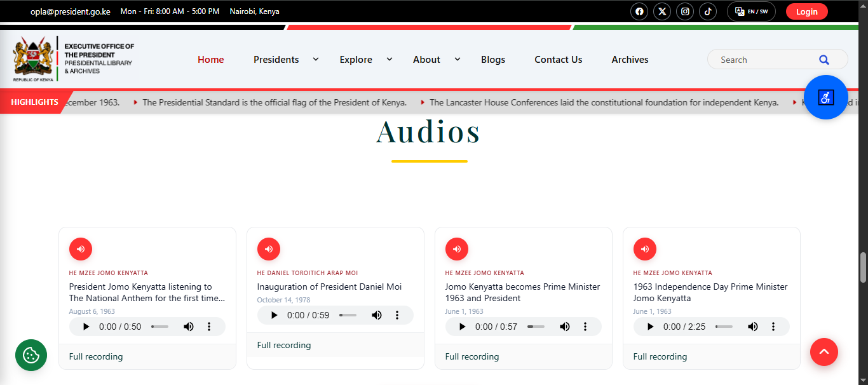Open Jomo Kenyatta becomes Prime Minister title
Viewport: 868px width, 385px height.
pos(523,292)
